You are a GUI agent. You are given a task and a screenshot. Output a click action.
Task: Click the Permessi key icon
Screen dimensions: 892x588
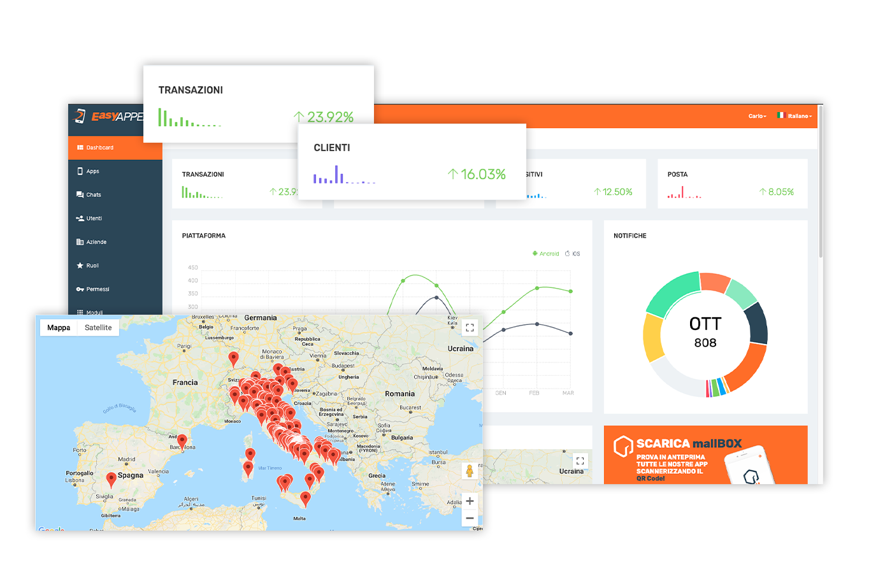80,289
